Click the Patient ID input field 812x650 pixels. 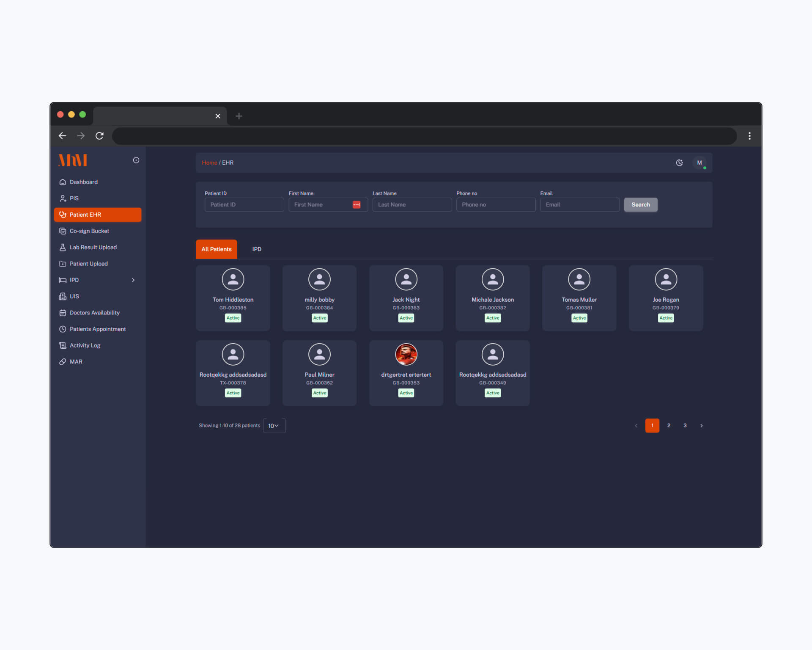(x=244, y=205)
